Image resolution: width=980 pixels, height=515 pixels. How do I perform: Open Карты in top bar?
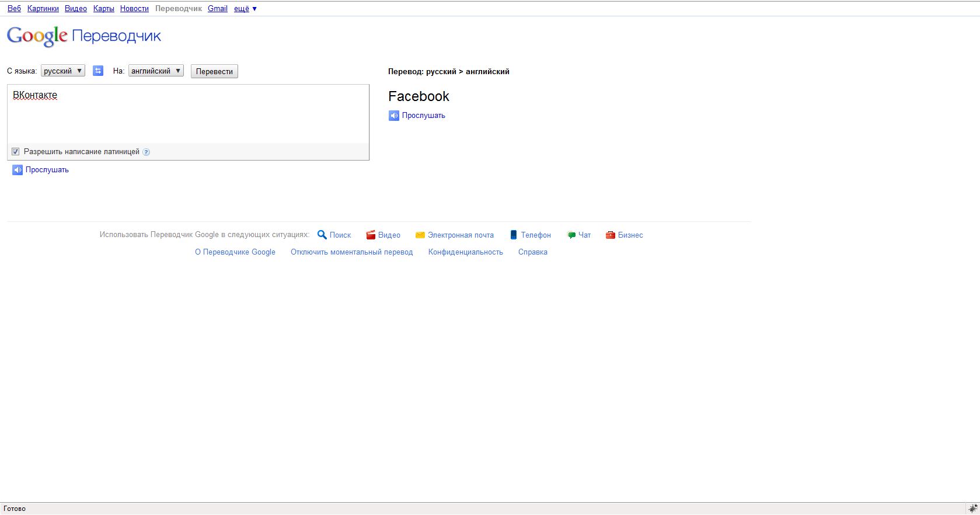[104, 9]
